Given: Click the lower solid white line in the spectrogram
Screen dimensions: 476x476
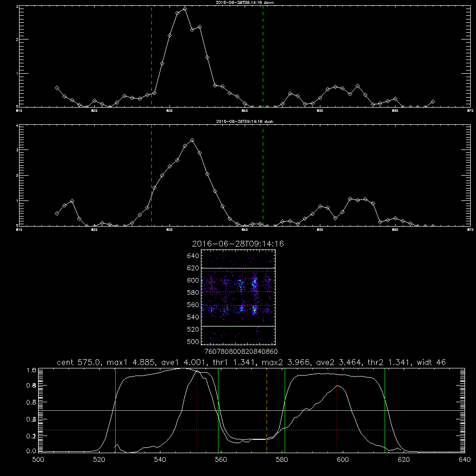Looking at the screenshot, I should tap(238, 326).
